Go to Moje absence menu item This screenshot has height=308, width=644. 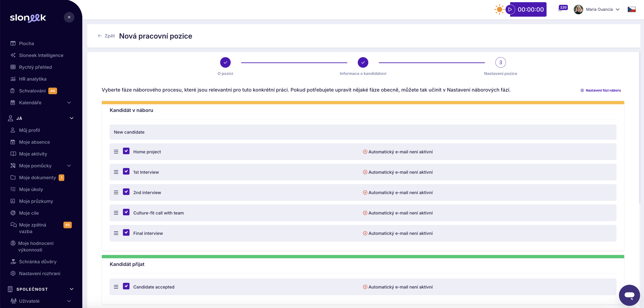tap(34, 142)
